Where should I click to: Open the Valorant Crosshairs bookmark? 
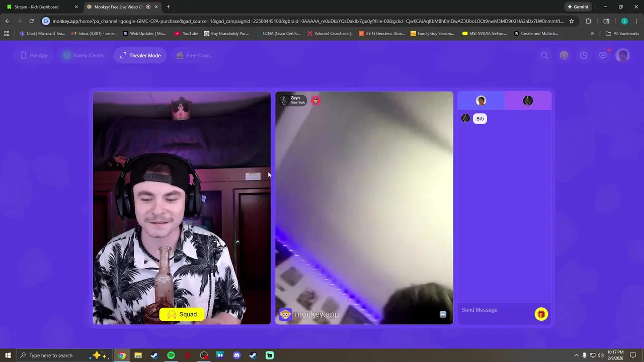tap(330, 34)
